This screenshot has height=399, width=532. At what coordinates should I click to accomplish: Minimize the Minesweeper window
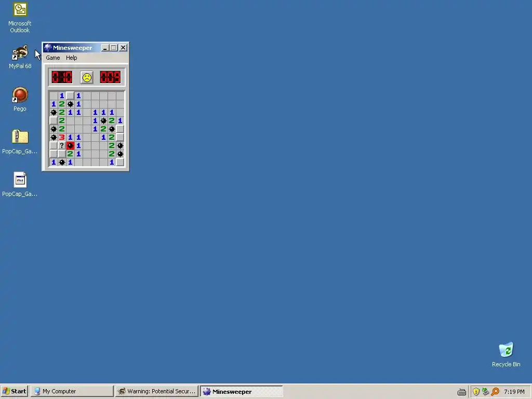(x=105, y=48)
